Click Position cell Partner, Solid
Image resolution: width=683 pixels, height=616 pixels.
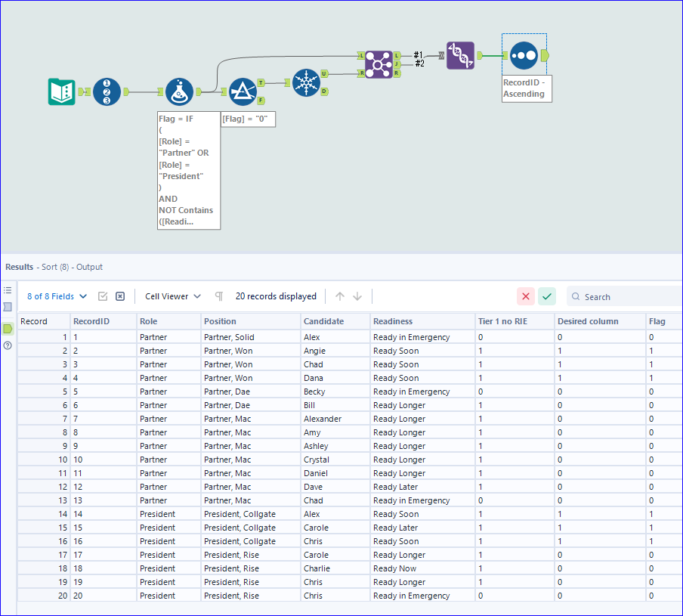(251, 337)
